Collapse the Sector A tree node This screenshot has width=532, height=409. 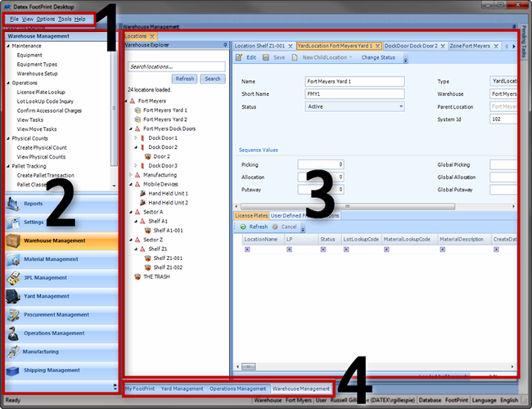(x=131, y=212)
